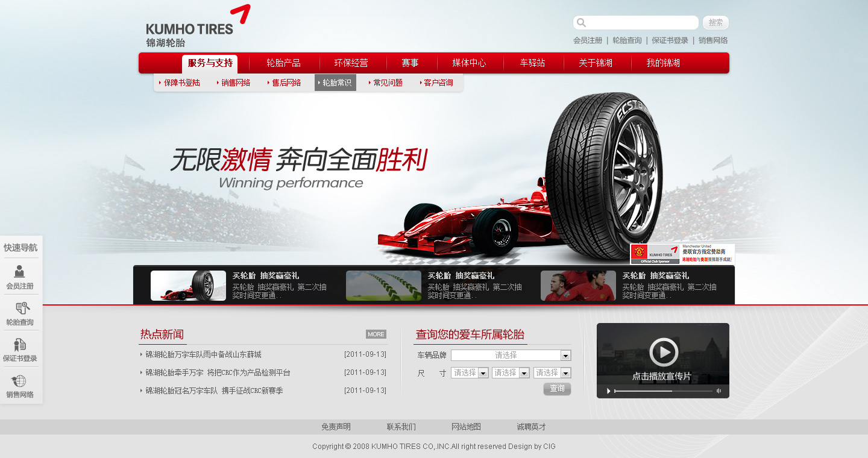Open 联系我们 footer link
Image resolution: width=868 pixels, height=458 pixels.
click(401, 427)
